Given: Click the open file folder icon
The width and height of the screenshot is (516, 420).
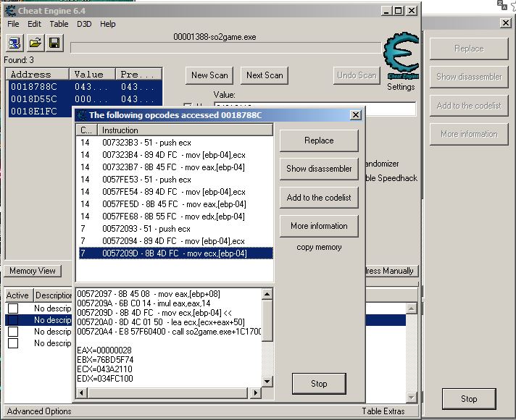Looking at the screenshot, I should 34,43.
